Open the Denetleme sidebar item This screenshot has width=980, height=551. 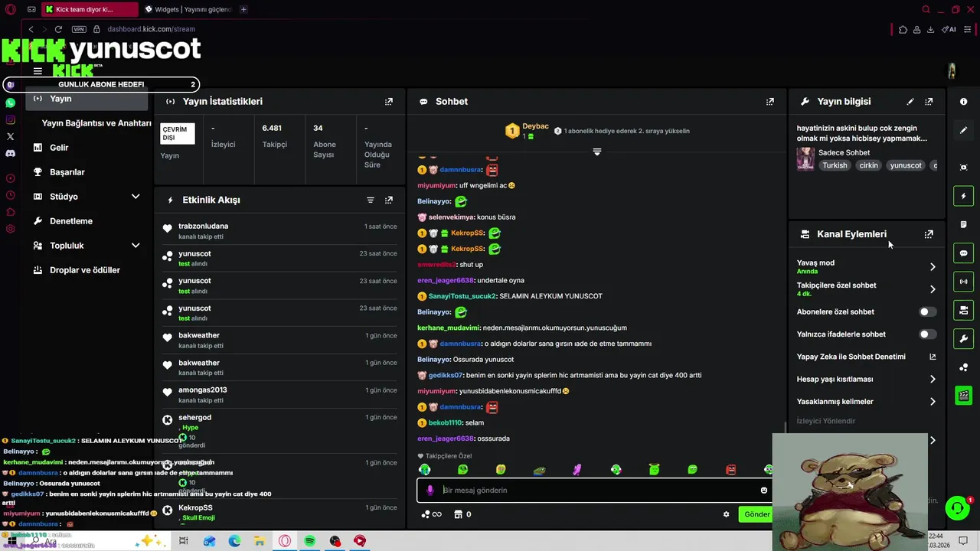coord(87,221)
